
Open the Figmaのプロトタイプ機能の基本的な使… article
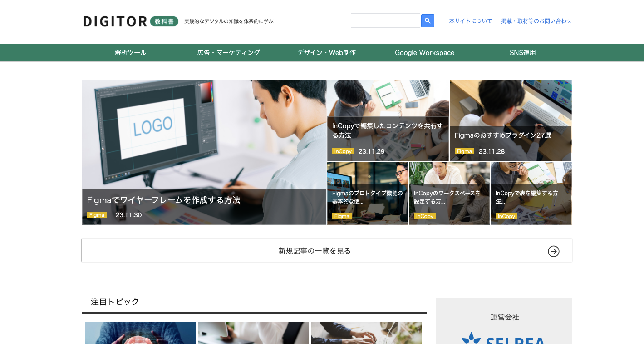point(368,197)
